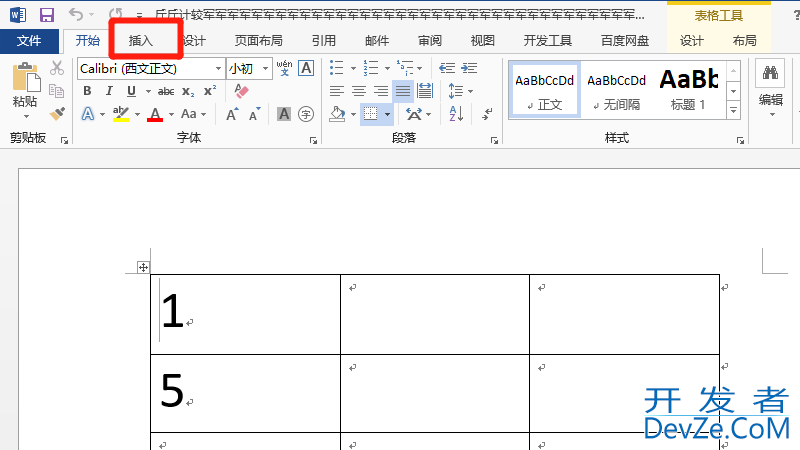
Task: Open underline style dropdown arrow
Action: (148, 91)
